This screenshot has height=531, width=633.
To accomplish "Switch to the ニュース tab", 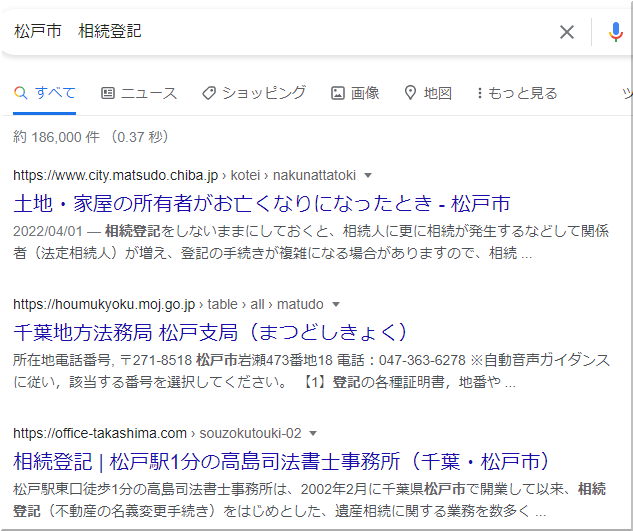I will [139, 93].
